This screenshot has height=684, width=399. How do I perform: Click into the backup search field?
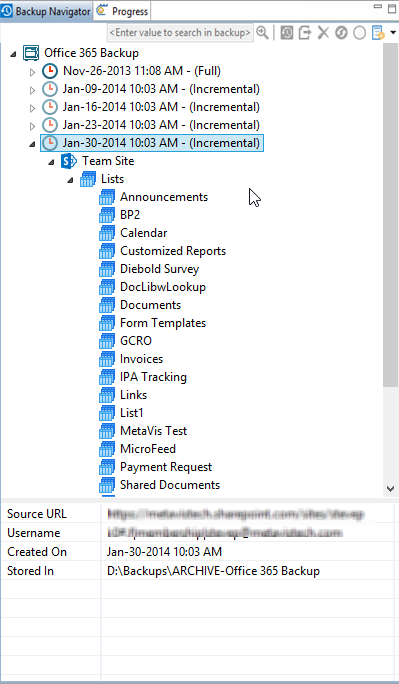point(180,33)
